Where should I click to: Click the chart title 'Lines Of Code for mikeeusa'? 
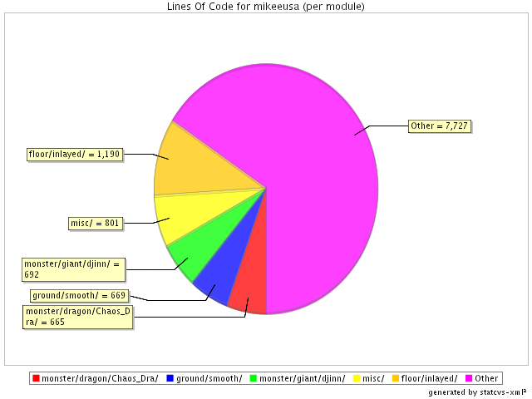click(x=266, y=7)
